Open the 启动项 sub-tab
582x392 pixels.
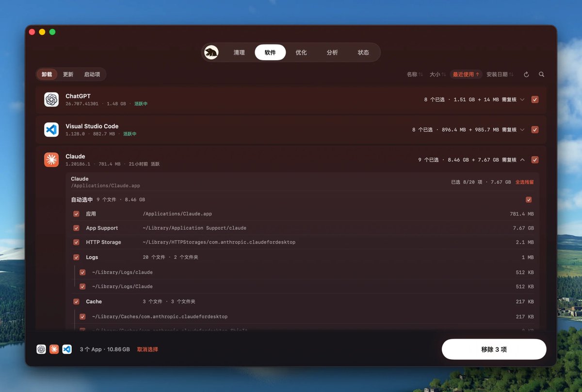(x=92, y=75)
